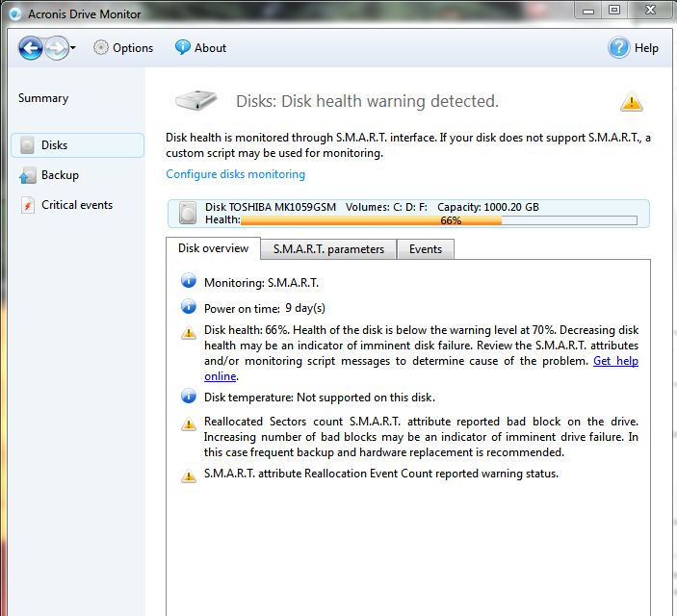This screenshot has width=677, height=616.
Task: Go to the Summary section
Action: 43,98
